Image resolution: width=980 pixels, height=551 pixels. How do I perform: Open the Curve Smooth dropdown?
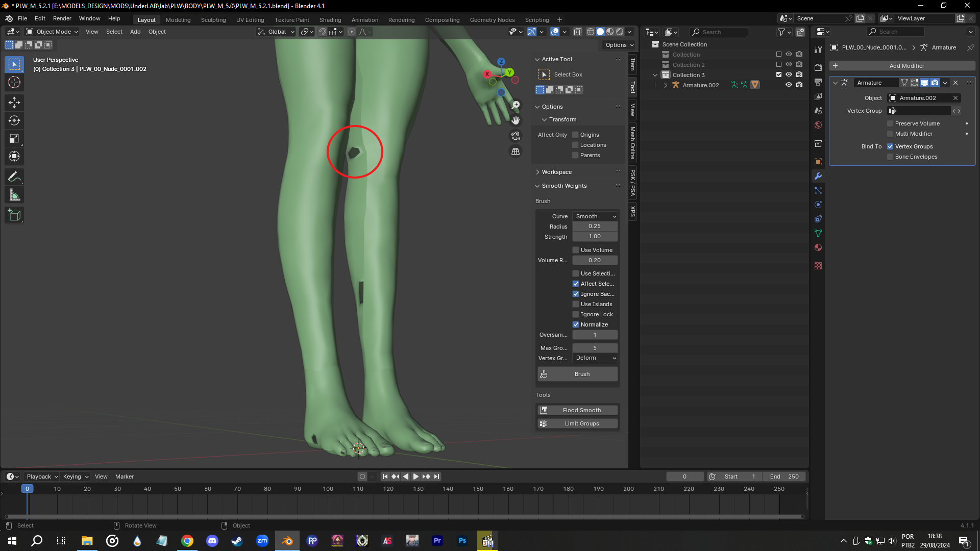[595, 216]
